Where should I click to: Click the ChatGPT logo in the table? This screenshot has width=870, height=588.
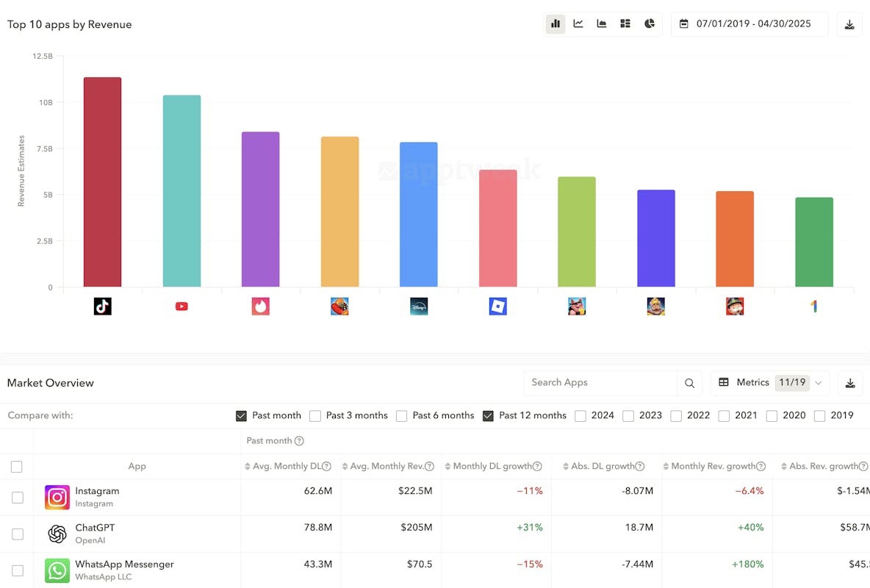tap(57, 534)
